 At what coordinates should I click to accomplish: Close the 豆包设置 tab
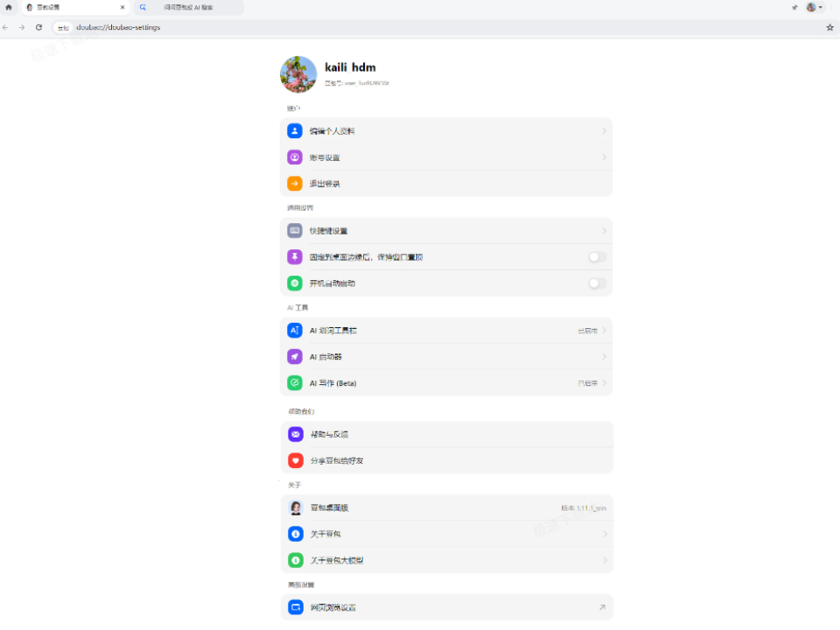pos(122,8)
